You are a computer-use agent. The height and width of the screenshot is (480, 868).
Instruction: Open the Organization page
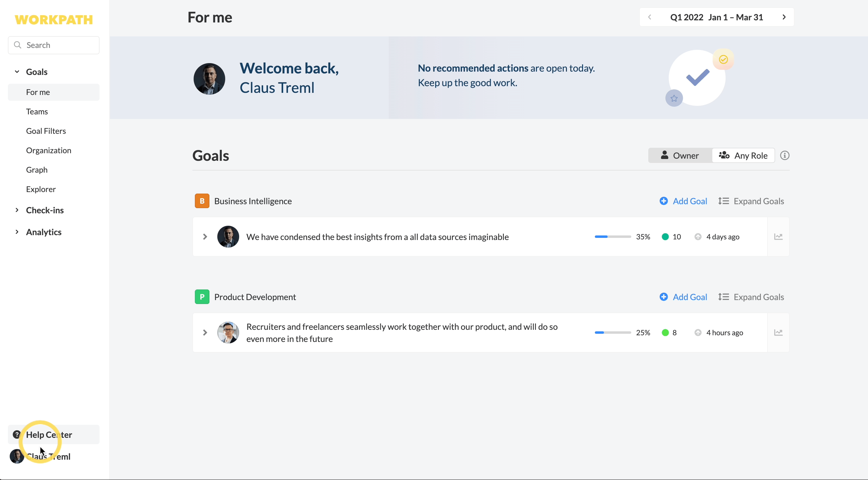pyautogui.click(x=49, y=150)
